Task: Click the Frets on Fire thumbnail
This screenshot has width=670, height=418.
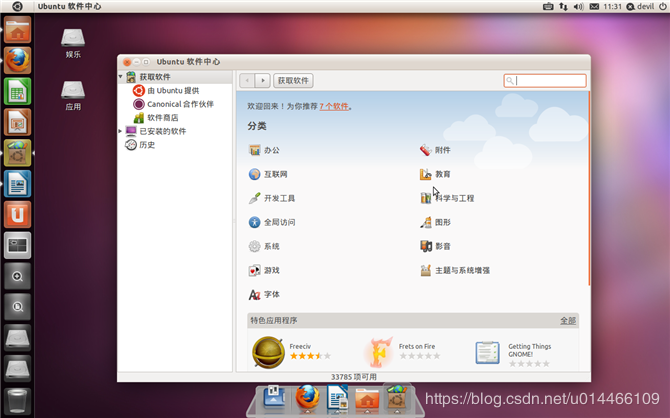Action: [x=379, y=353]
